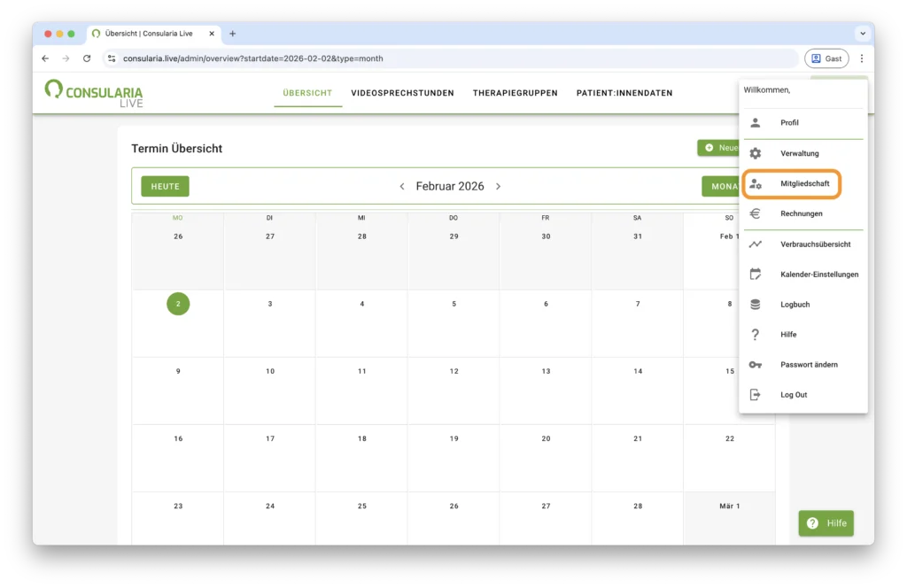Click the browser address bar
Screen dimensions: 907x588
click(x=443, y=58)
